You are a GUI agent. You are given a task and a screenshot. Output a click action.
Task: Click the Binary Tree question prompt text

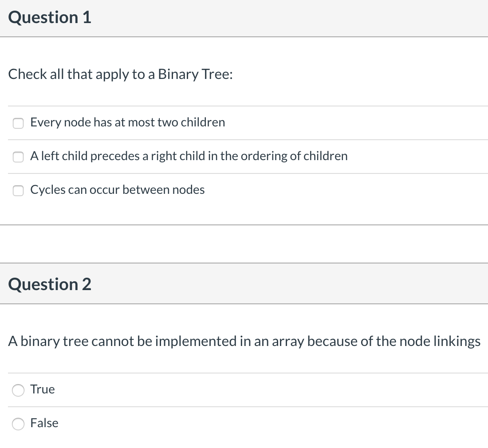click(x=120, y=74)
